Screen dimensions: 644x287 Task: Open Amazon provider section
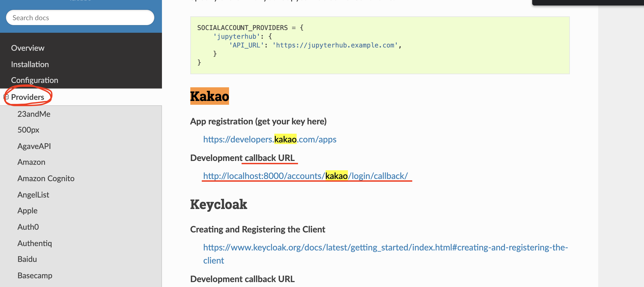coord(31,162)
